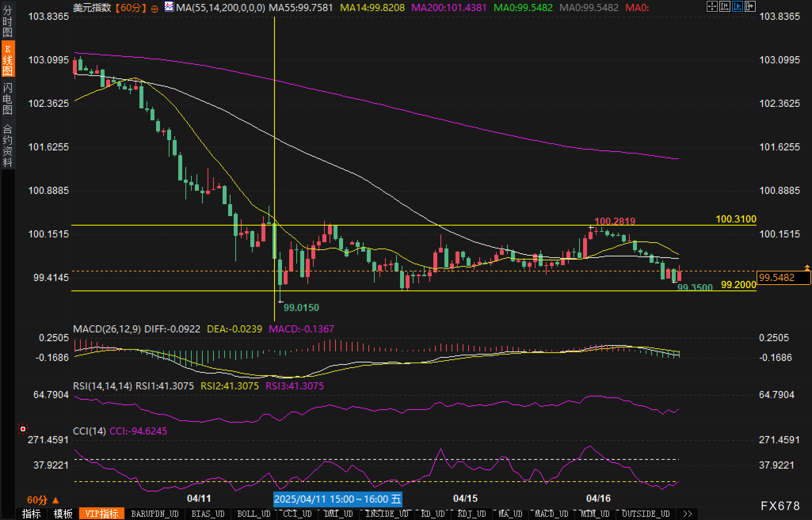
Task: Click the MA indicator chart icon in the header
Action: [x=169, y=7]
